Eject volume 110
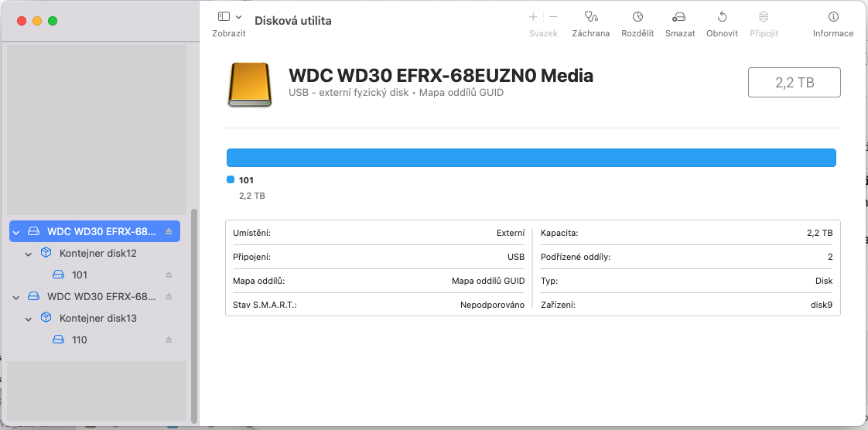The width and height of the screenshot is (868, 430). point(169,340)
